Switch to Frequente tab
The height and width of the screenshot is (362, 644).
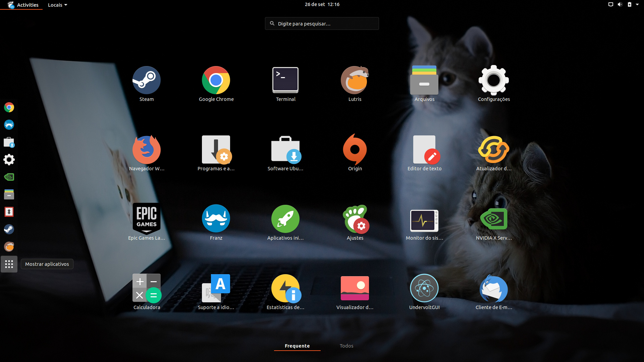[297, 346]
